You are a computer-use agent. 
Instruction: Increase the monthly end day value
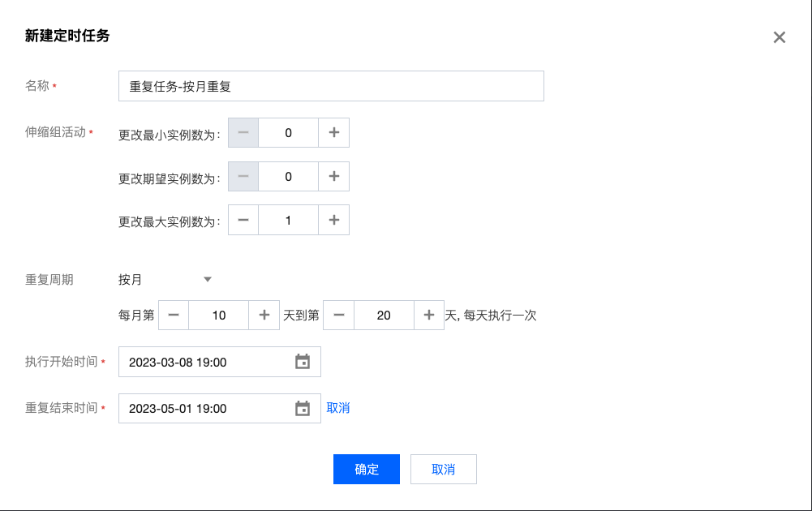click(429, 316)
